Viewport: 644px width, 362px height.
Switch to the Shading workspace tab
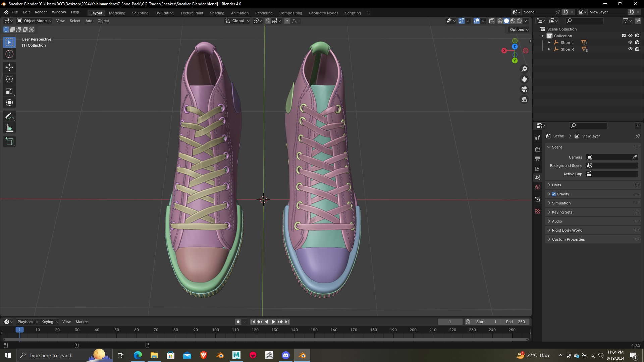click(x=217, y=13)
